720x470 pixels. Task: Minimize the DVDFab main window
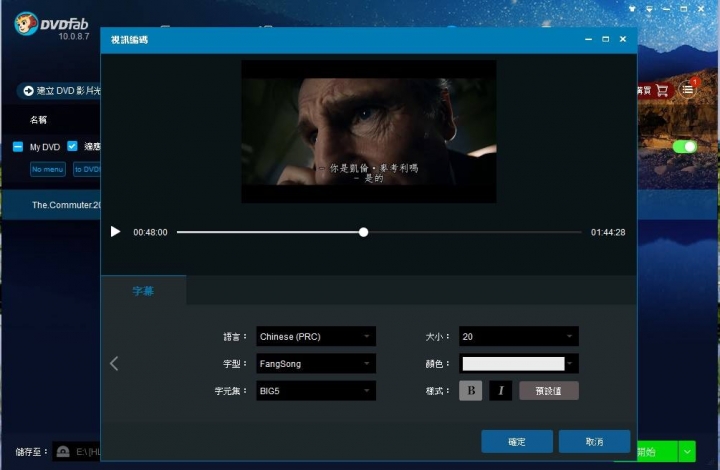pos(667,9)
